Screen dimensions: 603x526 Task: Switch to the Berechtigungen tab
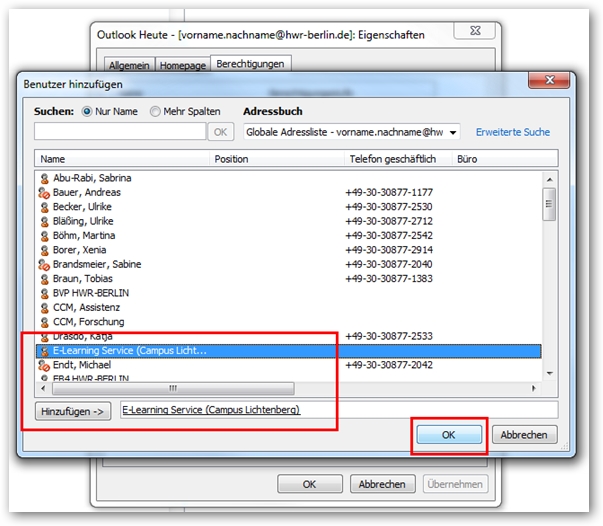pyautogui.click(x=250, y=63)
